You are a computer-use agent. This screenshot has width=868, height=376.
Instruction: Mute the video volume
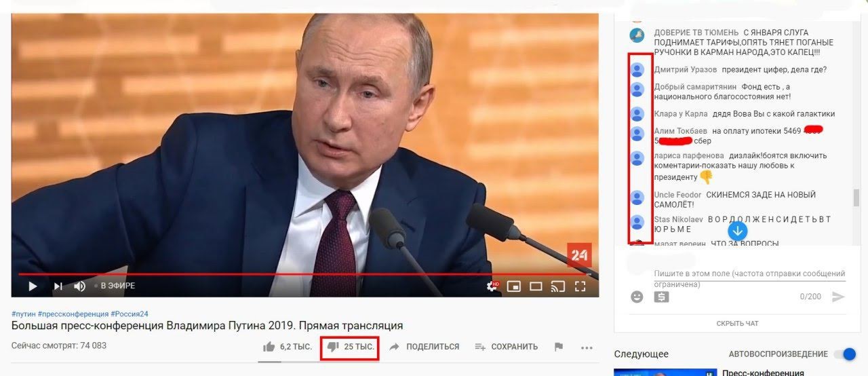pos(80,286)
